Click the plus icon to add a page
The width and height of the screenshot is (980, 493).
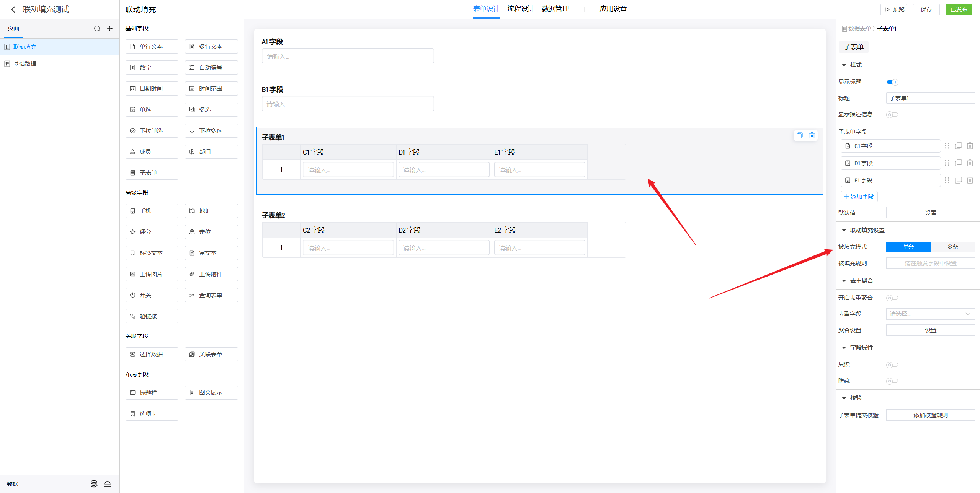[110, 29]
